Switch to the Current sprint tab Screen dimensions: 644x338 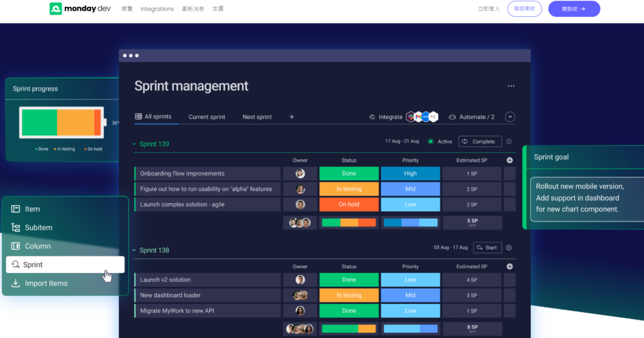coord(206,117)
